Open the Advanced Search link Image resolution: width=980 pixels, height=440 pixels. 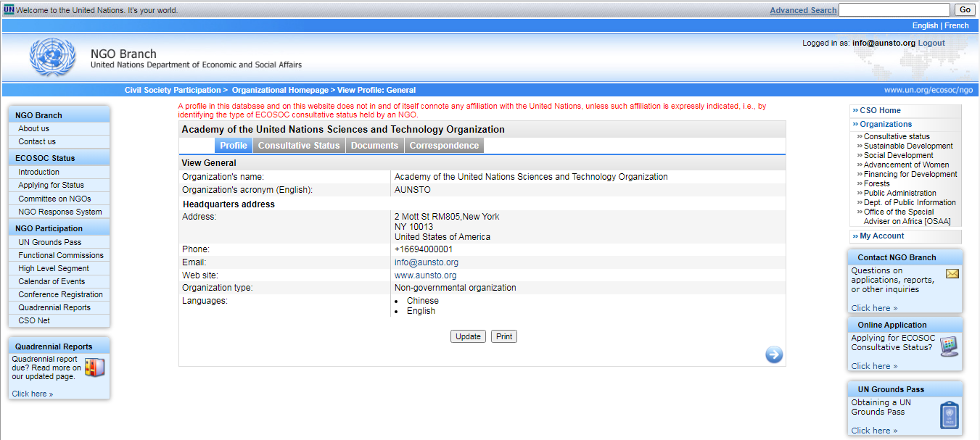pyautogui.click(x=803, y=10)
